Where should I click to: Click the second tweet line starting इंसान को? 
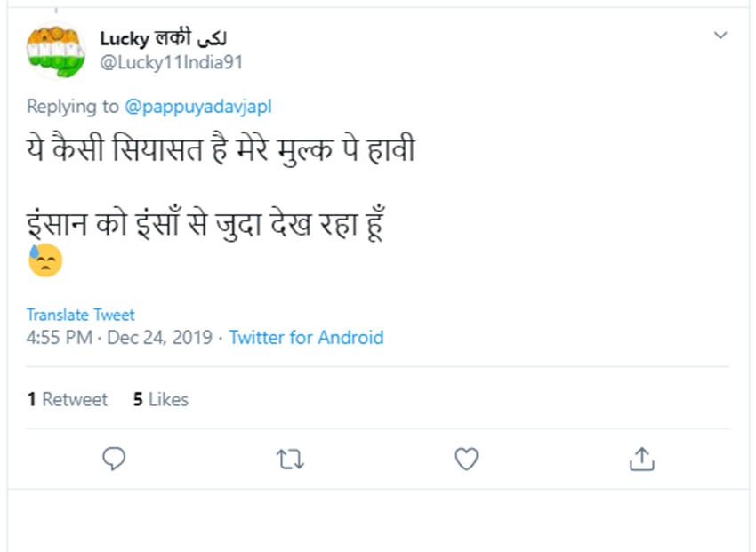[x=205, y=224]
